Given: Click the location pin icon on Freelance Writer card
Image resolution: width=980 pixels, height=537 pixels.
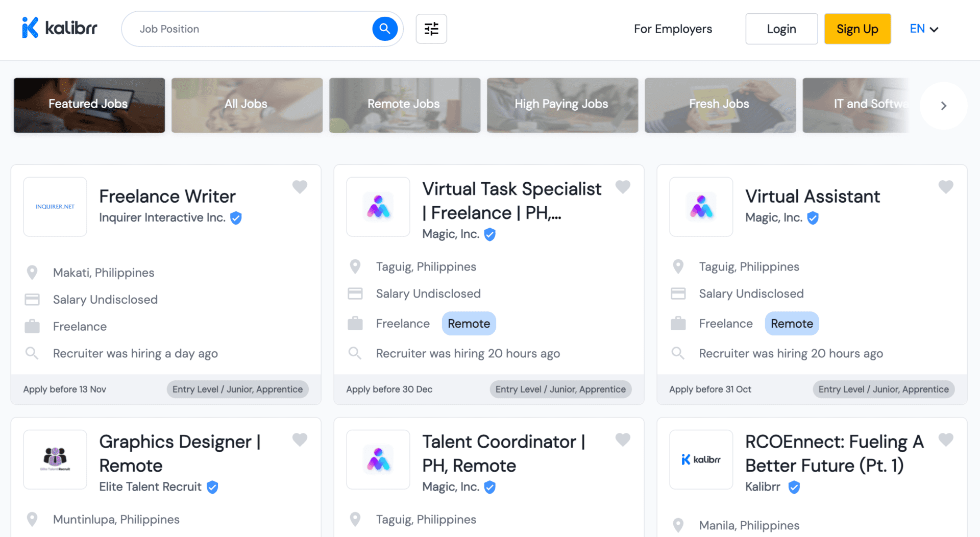Looking at the screenshot, I should tap(32, 272).
